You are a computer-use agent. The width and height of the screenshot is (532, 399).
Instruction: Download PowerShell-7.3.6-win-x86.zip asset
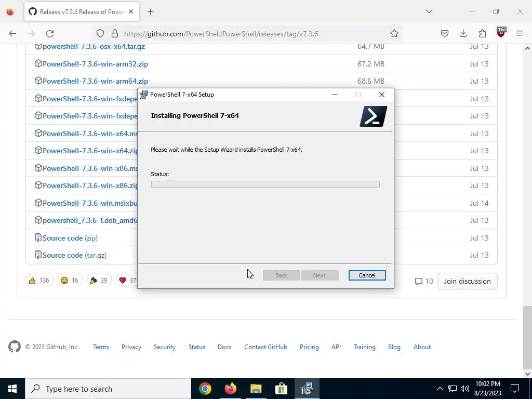(x=90, y=185)
